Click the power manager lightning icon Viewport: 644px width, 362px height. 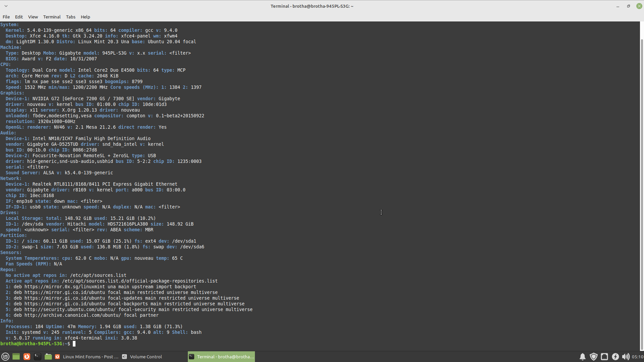[x=614, y=356]
